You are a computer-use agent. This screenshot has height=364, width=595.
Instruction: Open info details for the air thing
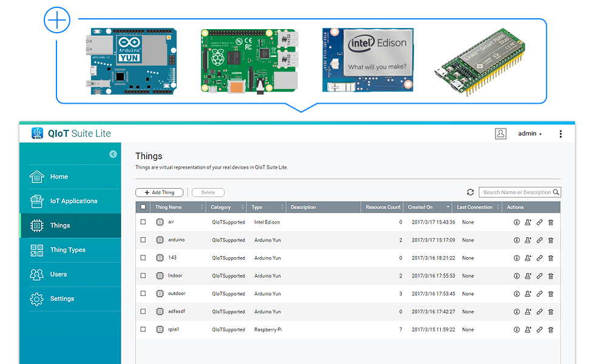pos(515,222)
